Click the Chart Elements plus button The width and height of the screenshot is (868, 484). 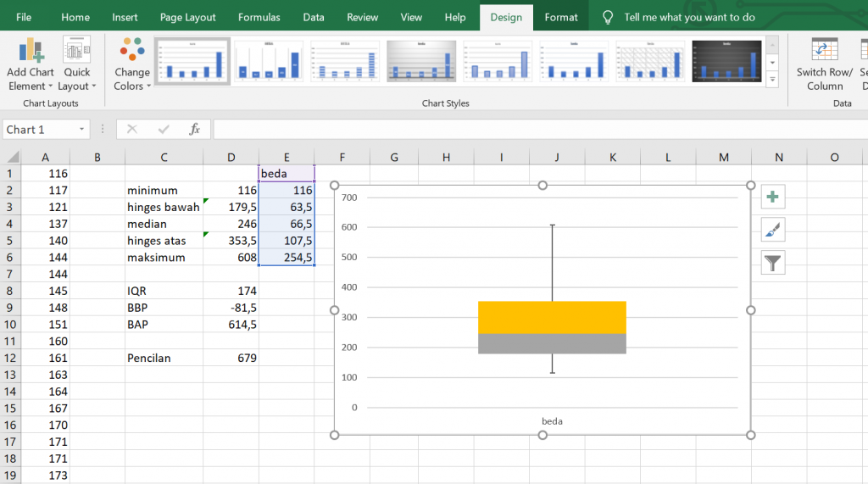[773, 197]
